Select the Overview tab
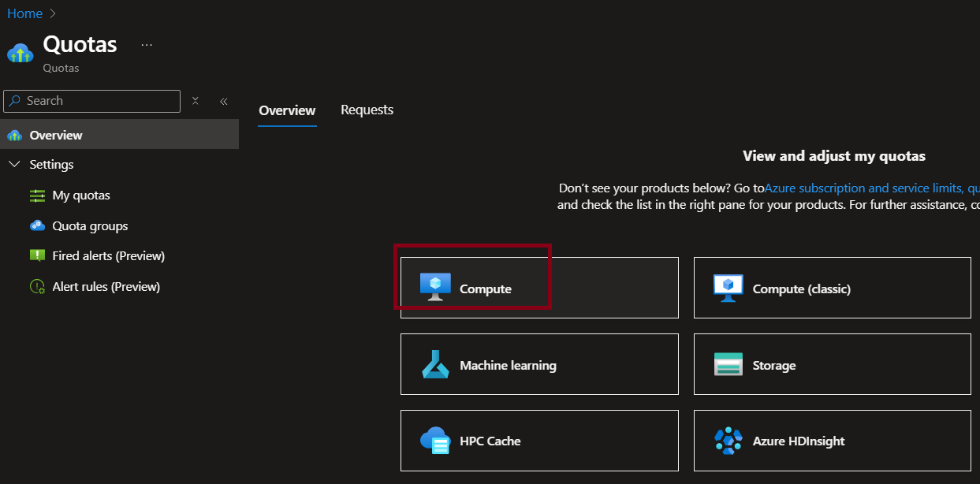This screenshot has width=980, height=484. [287, 110]
